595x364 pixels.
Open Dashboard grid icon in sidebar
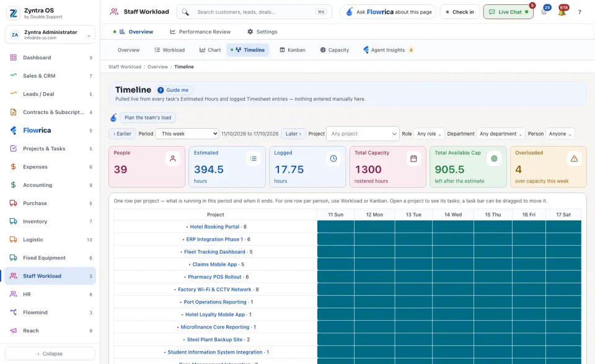(x=13, y=58)
